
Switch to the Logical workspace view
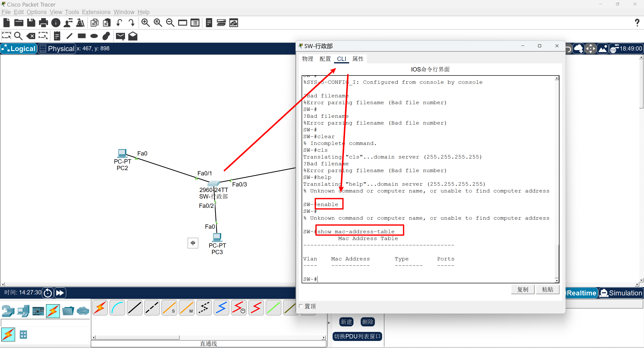pyautogui.click(x=19, y=49)
